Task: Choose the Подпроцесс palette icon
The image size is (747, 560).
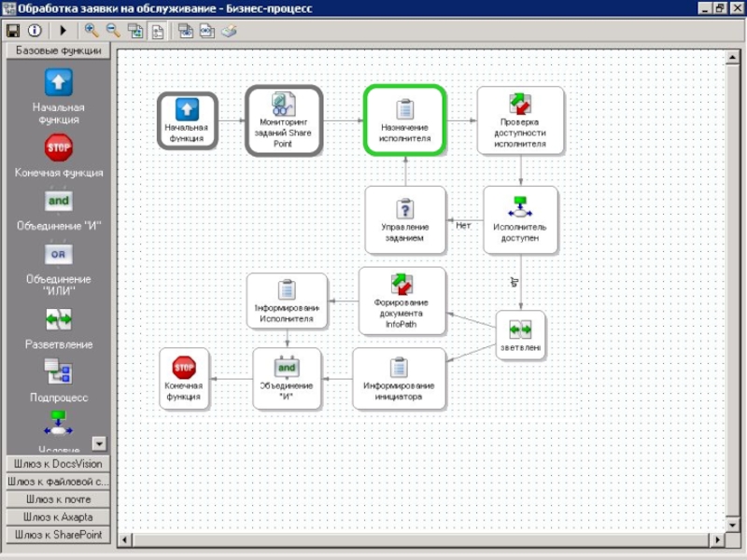Action: pos(59,372)
